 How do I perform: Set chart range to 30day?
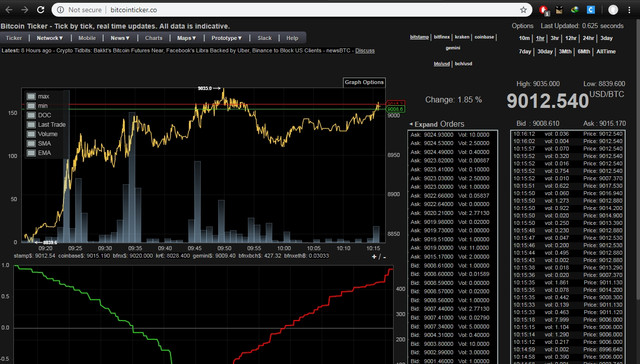(x=545, y=51)
